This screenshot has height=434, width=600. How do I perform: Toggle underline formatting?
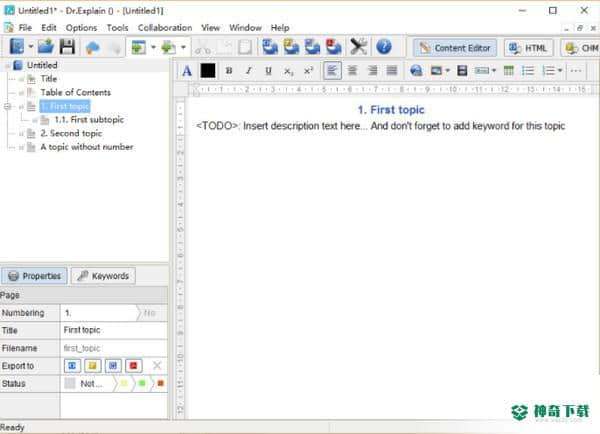[x=268, y=71]
